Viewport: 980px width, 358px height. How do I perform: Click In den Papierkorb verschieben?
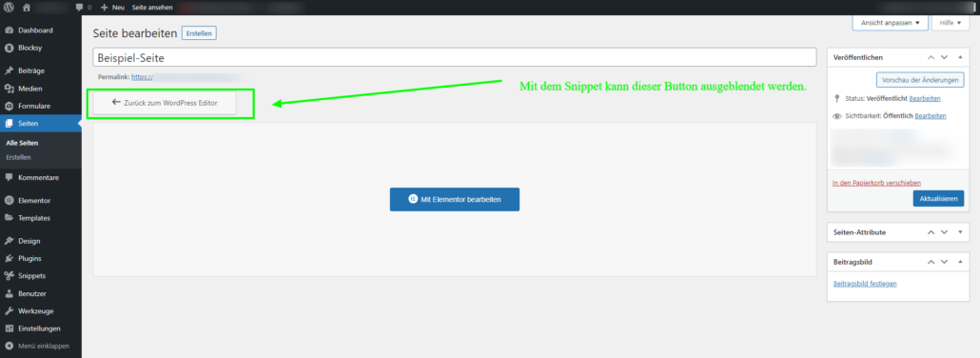(876, 183)
